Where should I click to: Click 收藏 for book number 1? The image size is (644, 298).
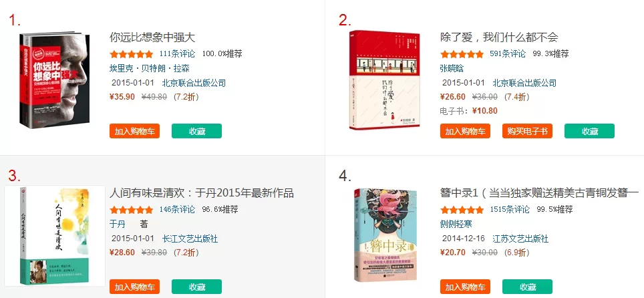coord(196,131)
